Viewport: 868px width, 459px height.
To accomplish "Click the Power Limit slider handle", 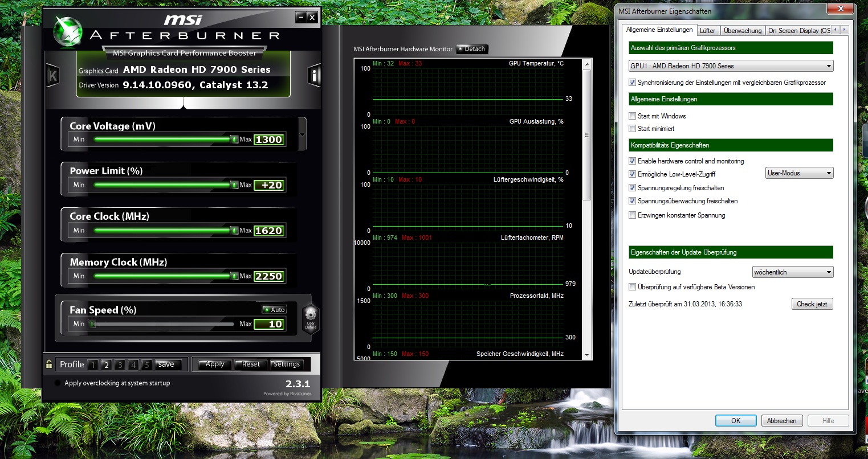I will pyautogui.click(x=234, y=185).
